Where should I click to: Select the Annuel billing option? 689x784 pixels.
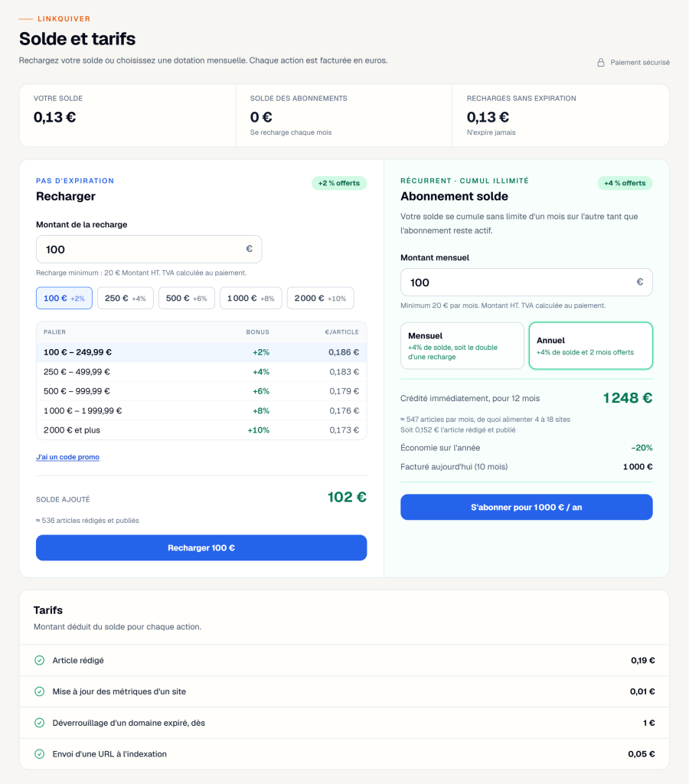click(590, 345)
